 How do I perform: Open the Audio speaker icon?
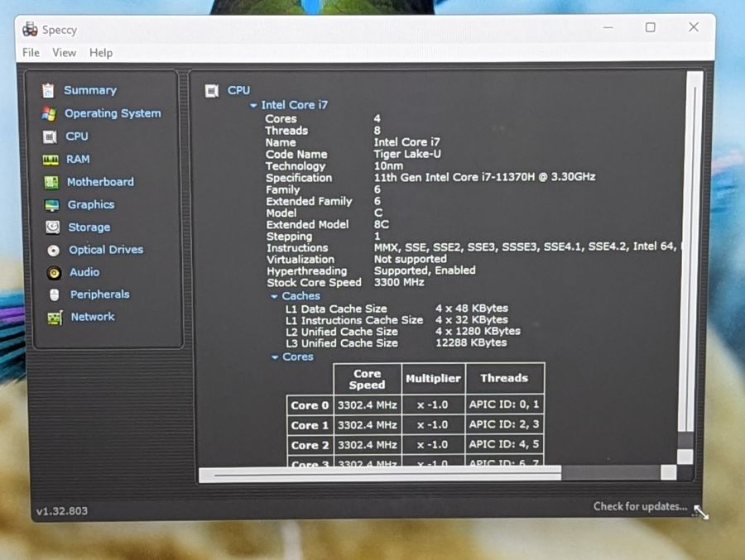[54, 273]
